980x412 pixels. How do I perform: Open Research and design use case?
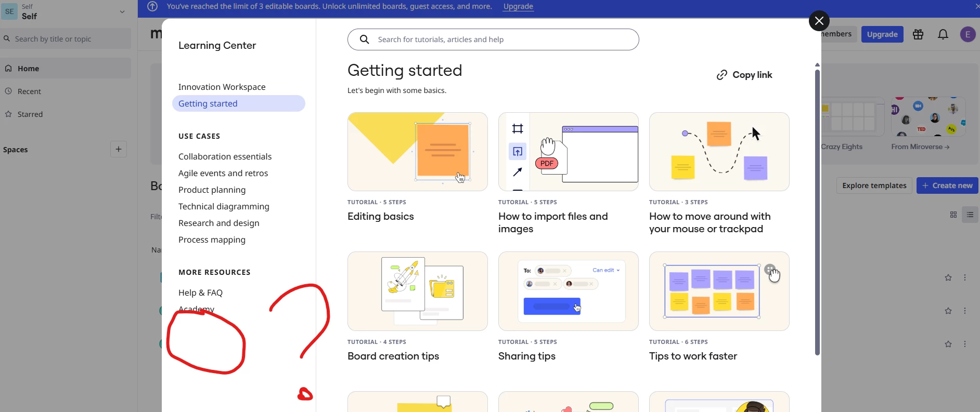pos(219,223)
